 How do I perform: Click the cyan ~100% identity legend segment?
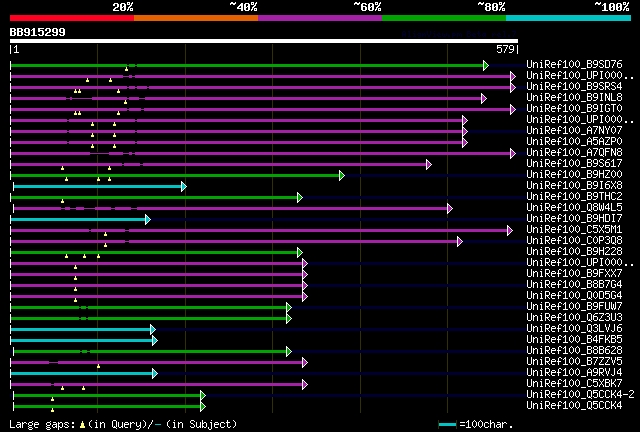(569, 18)
